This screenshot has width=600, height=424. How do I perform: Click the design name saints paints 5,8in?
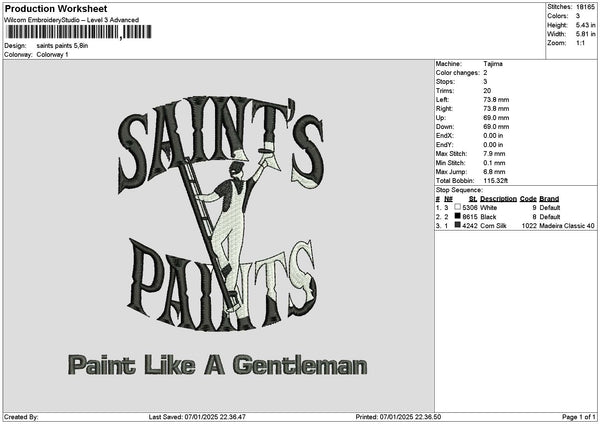coord(63,46)
